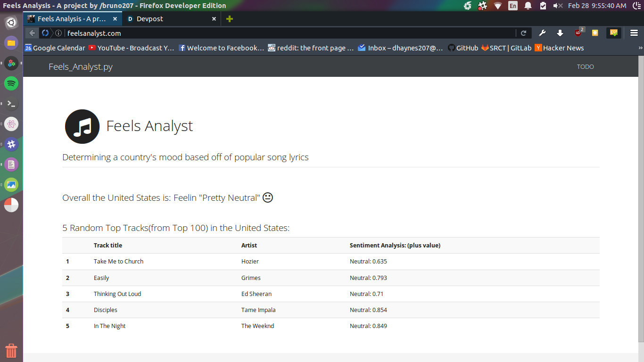
Task: Open Google Calendar bookmark
Action: pyautogui.click(x=55, y=48)
